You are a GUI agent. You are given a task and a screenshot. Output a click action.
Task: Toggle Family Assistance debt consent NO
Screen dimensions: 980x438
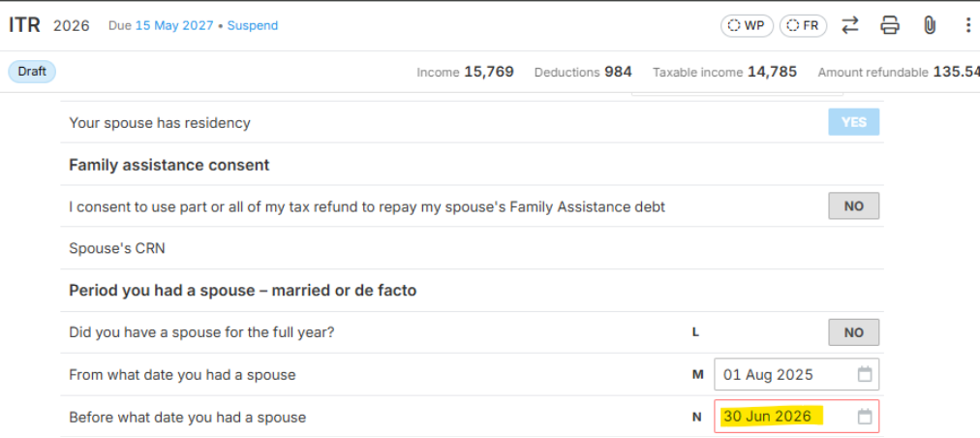point(854,205)
